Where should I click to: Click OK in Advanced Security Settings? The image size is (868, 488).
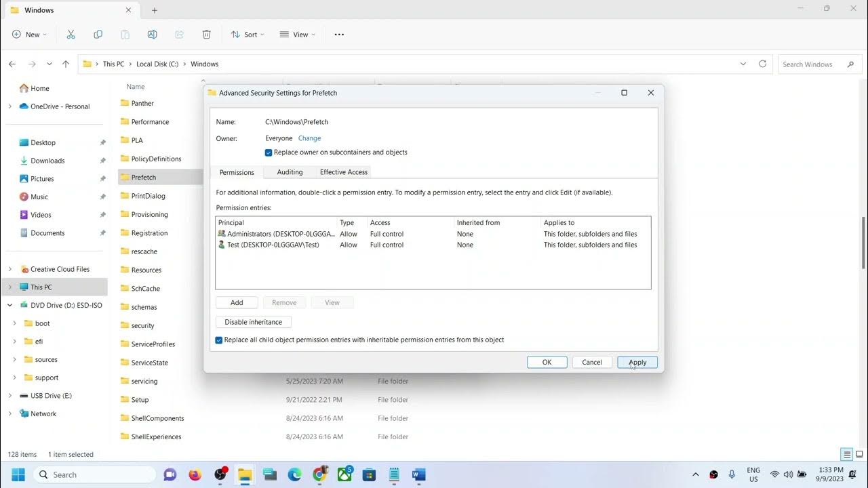[x=547, y=362]
